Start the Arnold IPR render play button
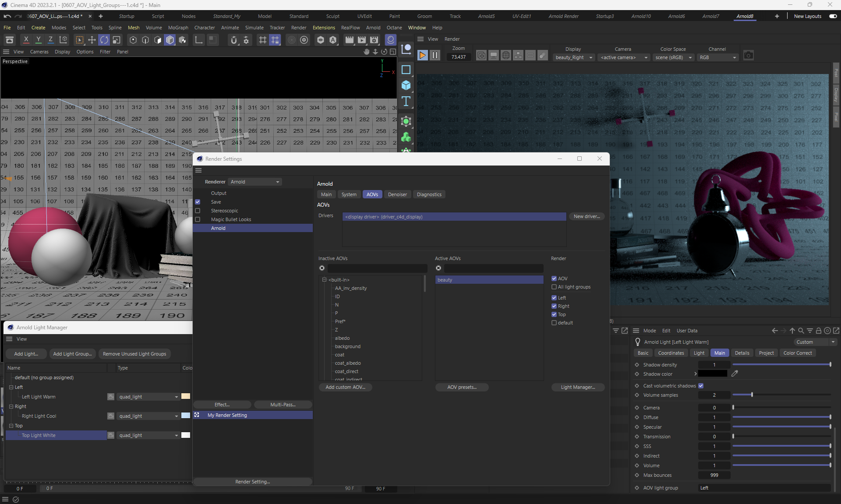 (422, 55)
